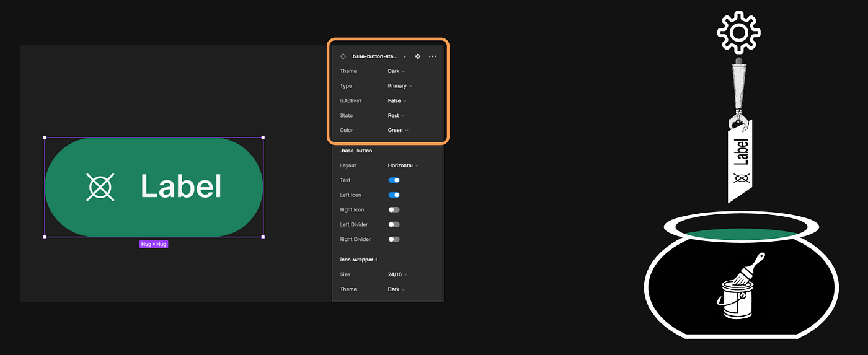Open the Size dropdown showing 24/16
The width and height of the screenshot is (868, 355).
[397, 274]
